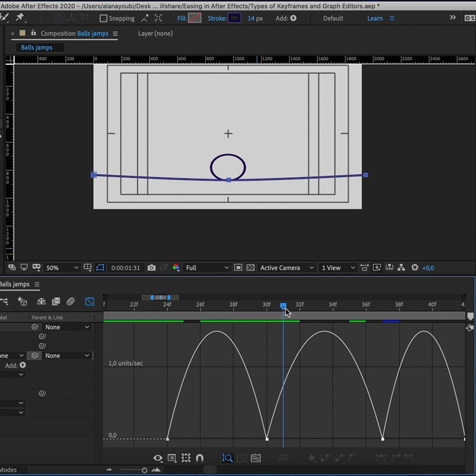This screenshot has height=476, width=476.
Task: Switch to the Layer (none) tab
Action: click(x=155, y=33)
